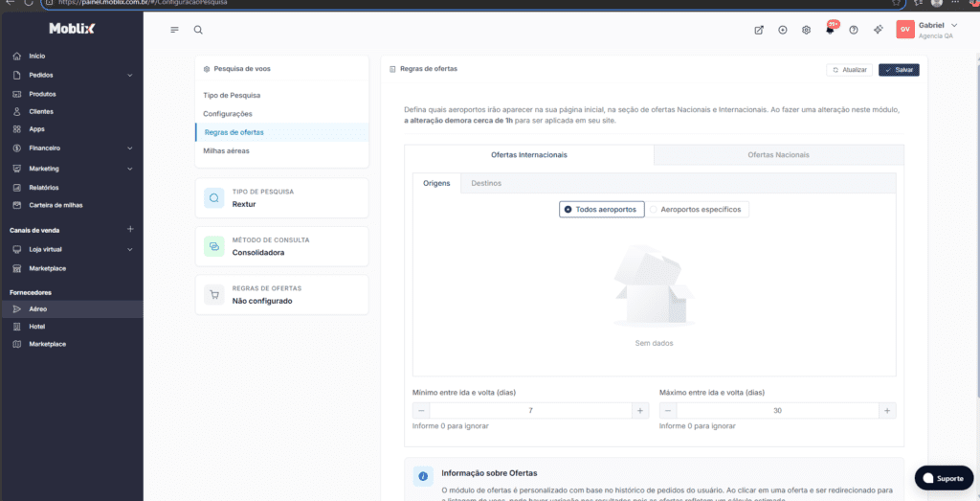Expand the Pedidos submenu

(130, 75)
